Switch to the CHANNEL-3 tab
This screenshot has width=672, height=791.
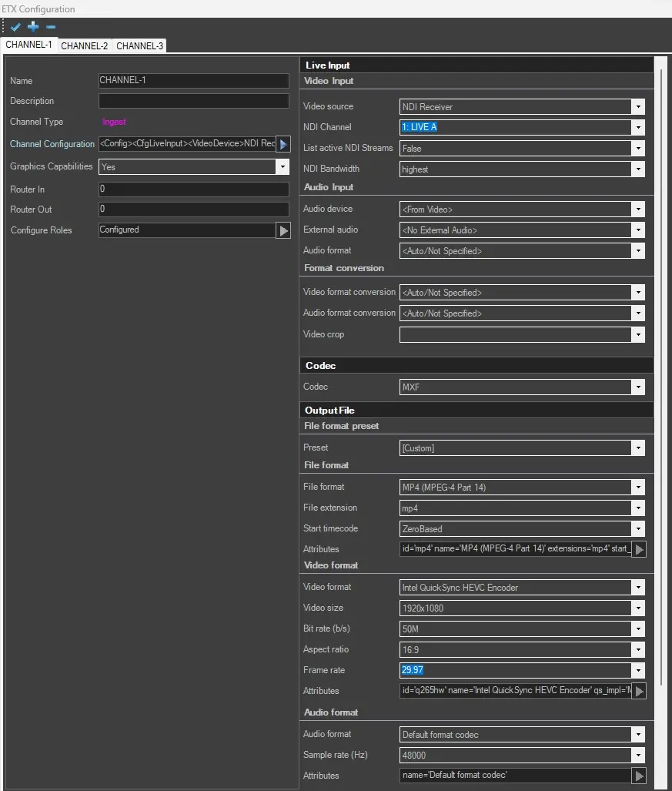(139, 46)
